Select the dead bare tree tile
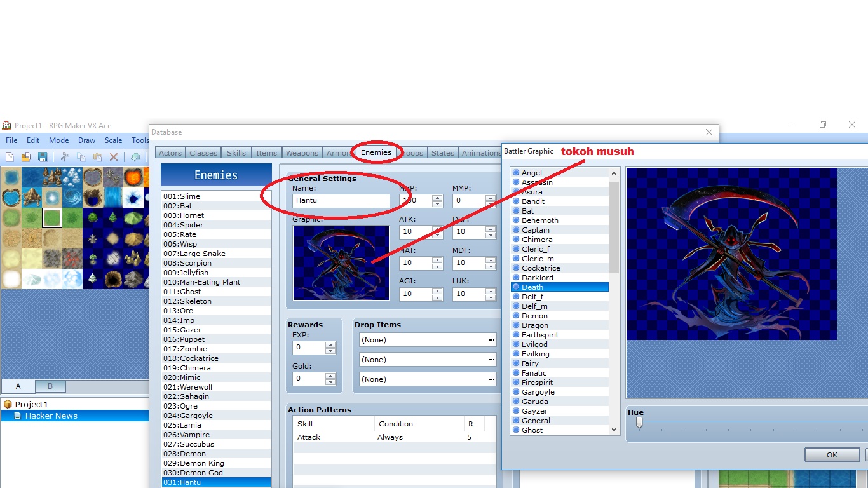The width and height of the screenshot is (868, 488). point(93,238)
